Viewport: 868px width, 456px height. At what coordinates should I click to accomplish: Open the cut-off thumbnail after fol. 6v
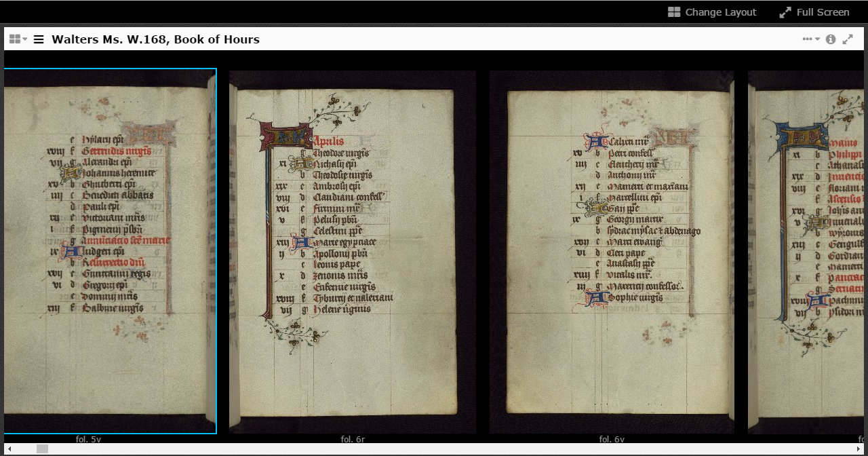806,252
